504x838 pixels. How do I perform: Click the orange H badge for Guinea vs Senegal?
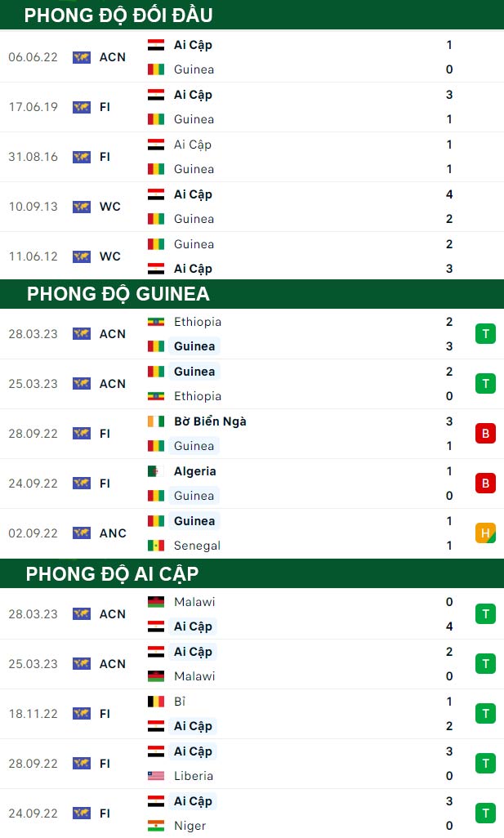coord(485,533)
